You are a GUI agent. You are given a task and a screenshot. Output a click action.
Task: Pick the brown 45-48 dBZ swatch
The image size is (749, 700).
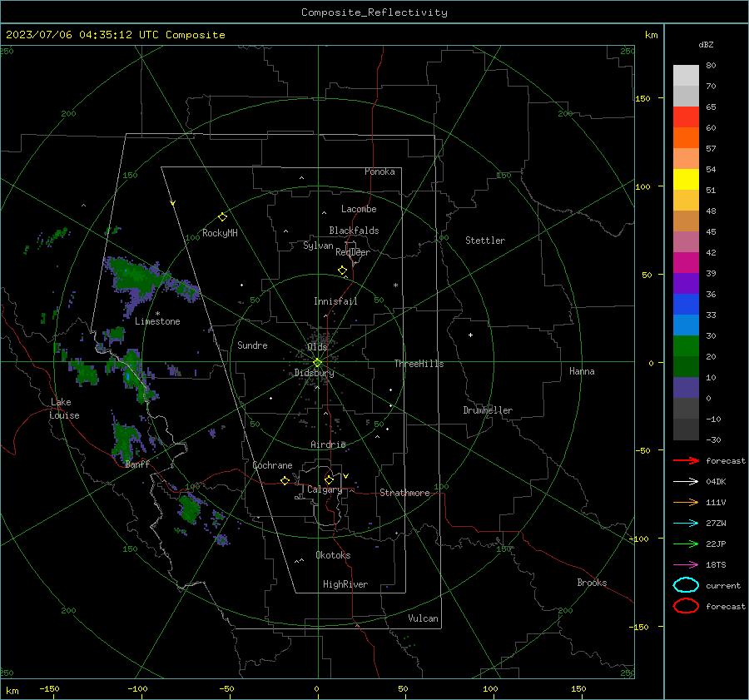[x=686, y=221]
